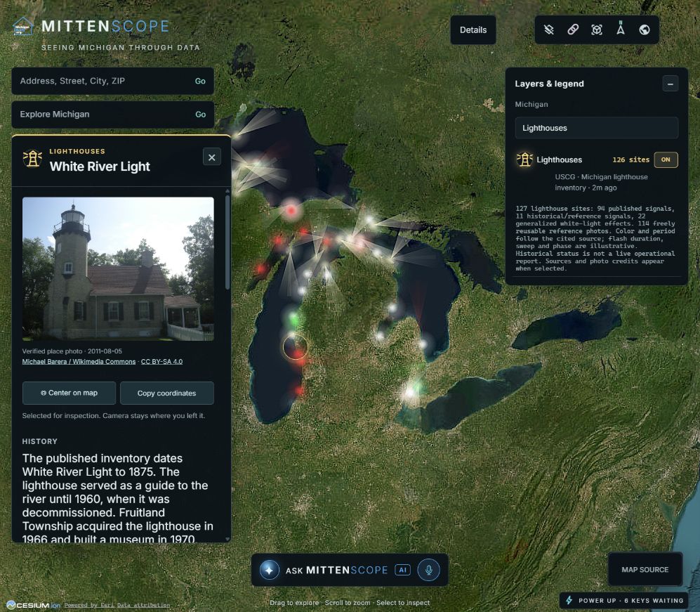Image resolution: width=700 pixels, height=612 pixels.
Task: Close the White River Light panel
Action: click(x=211, y=157)
